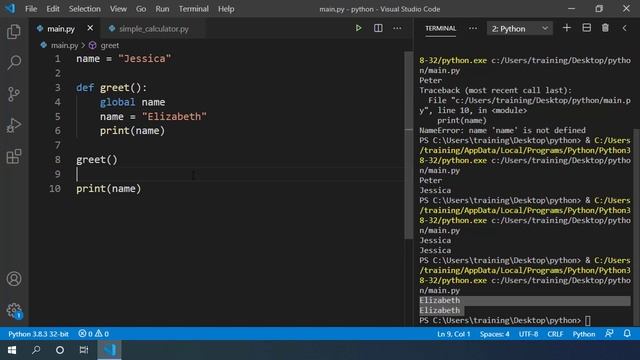This screenshot has width=640, height=360.
Task: Open the Manage gear icon
Action: (14, 311)
